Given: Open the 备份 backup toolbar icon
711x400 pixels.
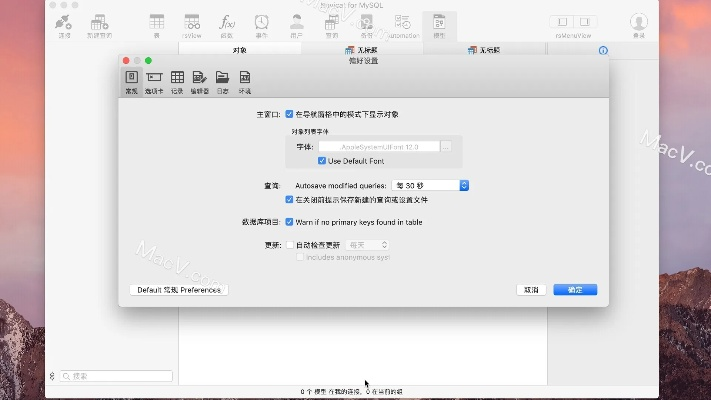Looking at the screenshot, I should click(366, 26).
